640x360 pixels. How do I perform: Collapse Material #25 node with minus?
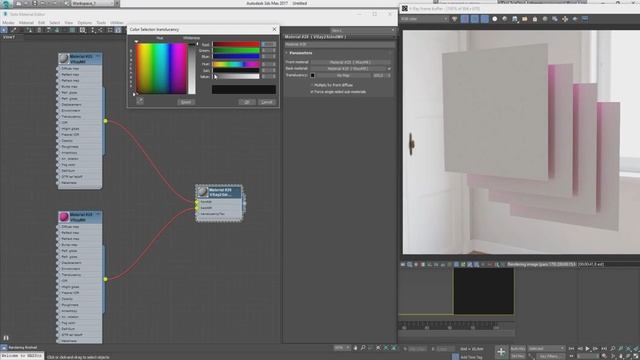(x=98, y=56)
